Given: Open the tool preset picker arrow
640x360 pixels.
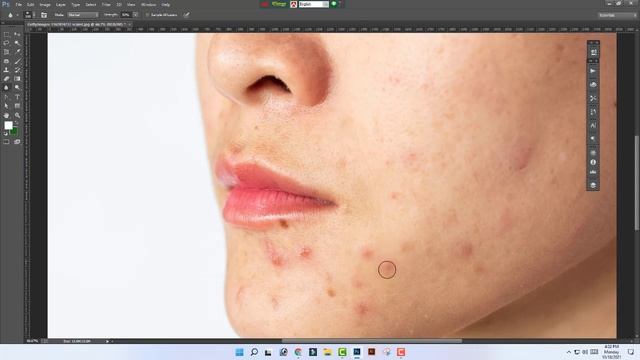Looking at the screenshot, I should 17,15.
